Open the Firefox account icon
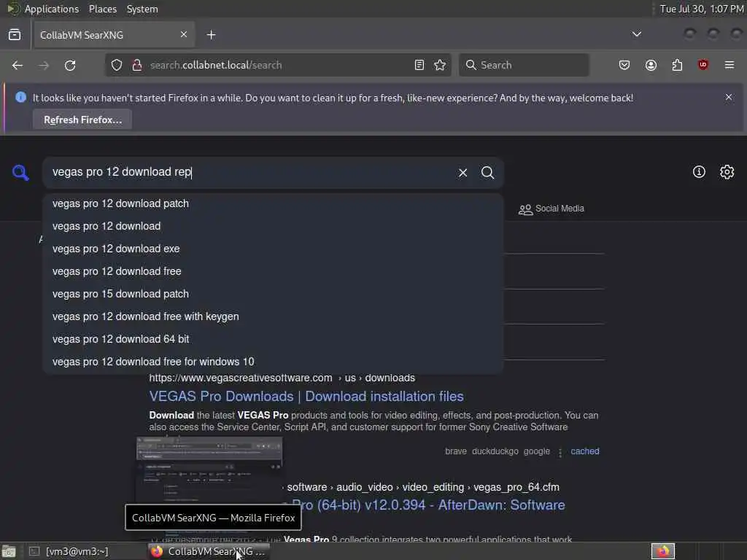 click(x=651, y=65)
